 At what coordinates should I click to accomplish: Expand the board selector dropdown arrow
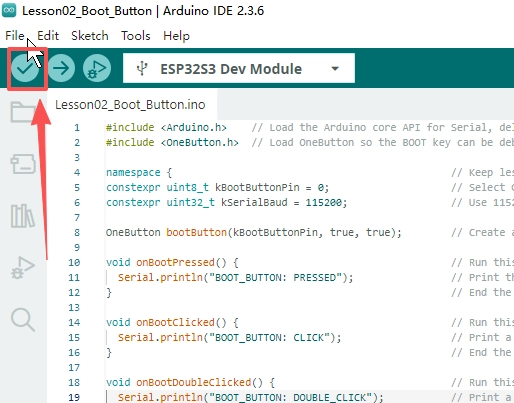pyautogui.click(x=335, y=69)
